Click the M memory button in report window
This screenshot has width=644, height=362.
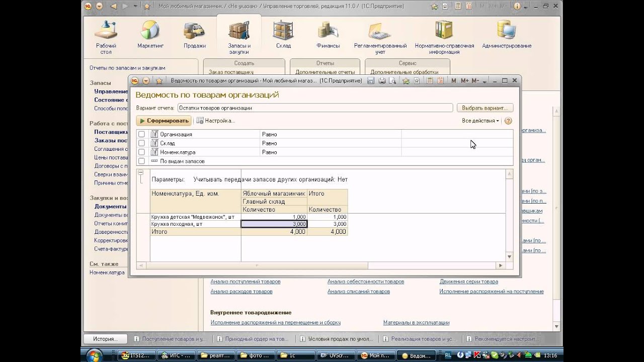[454, 80]
